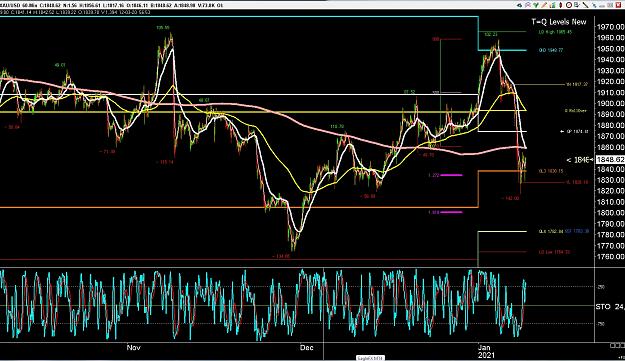This screenshot has width=625, height=361.
Task: Click the cyan QID level label
Action: pyautogui.click(x=551, y=50)
